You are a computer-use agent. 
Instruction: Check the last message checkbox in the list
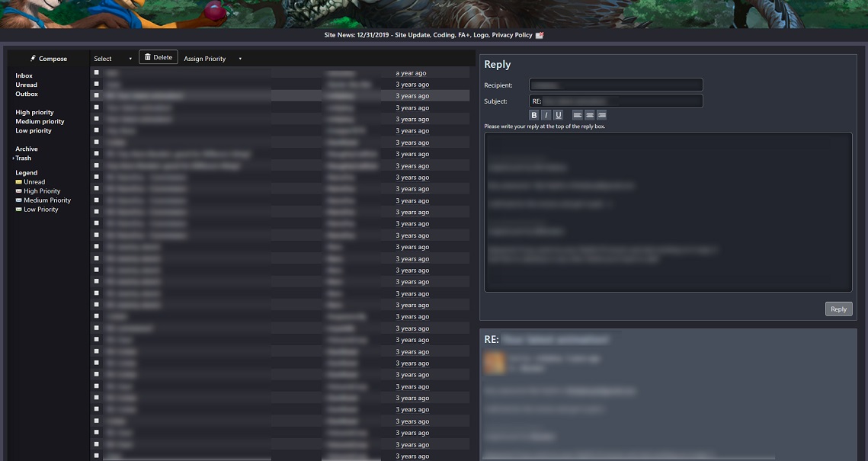(x=96, y=456)
